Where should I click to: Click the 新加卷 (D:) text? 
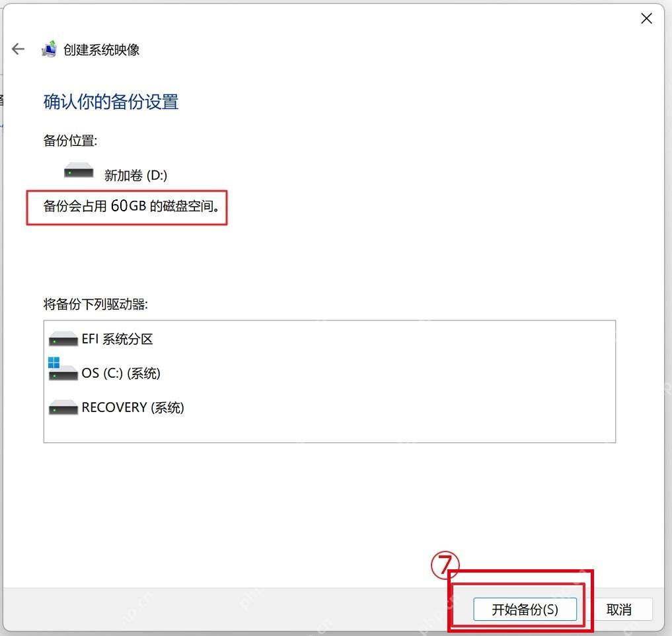pos(135,175)
